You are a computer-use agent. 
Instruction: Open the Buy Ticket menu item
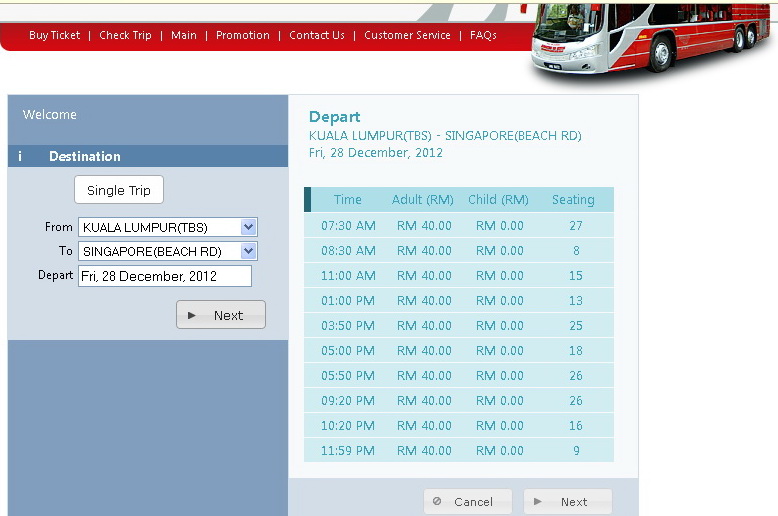[x=55, y=35]
